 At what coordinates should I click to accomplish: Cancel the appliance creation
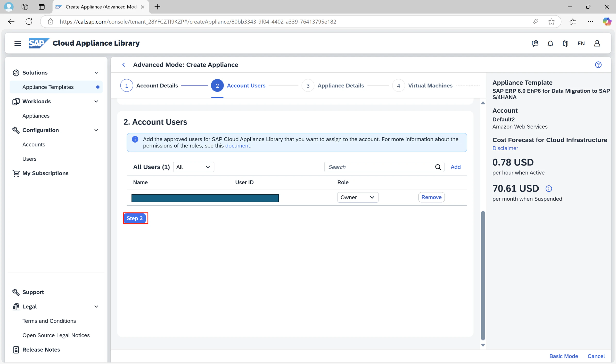pyautogui.click(x=596, y=356)
